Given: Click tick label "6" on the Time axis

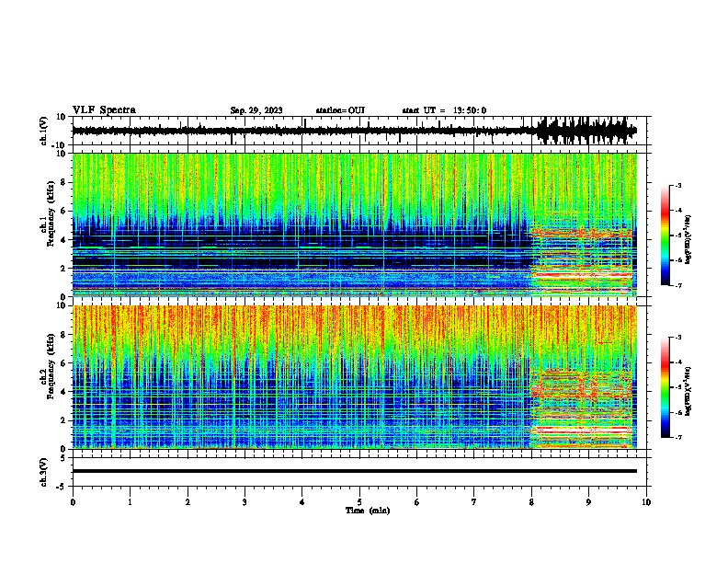Looking at the screenshot, I should click(x=417, y=502).
